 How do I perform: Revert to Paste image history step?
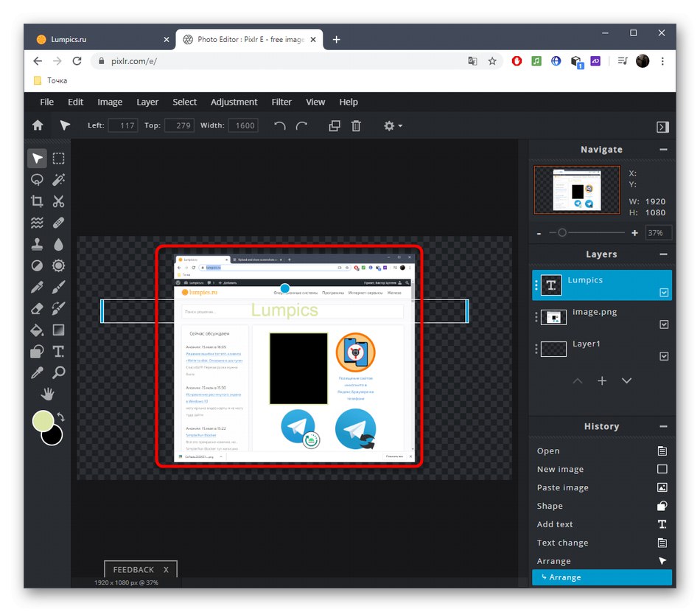coord(602,487)
